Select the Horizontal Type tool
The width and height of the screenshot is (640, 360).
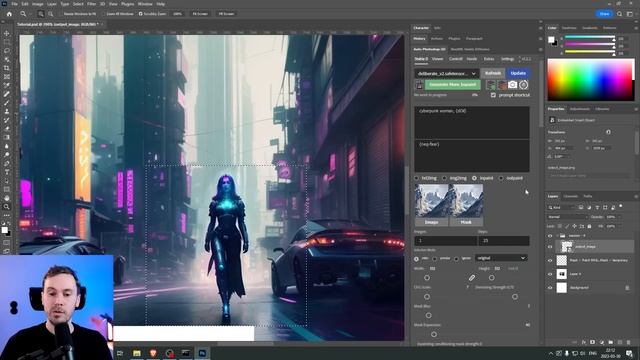click(x=7, y=172)
